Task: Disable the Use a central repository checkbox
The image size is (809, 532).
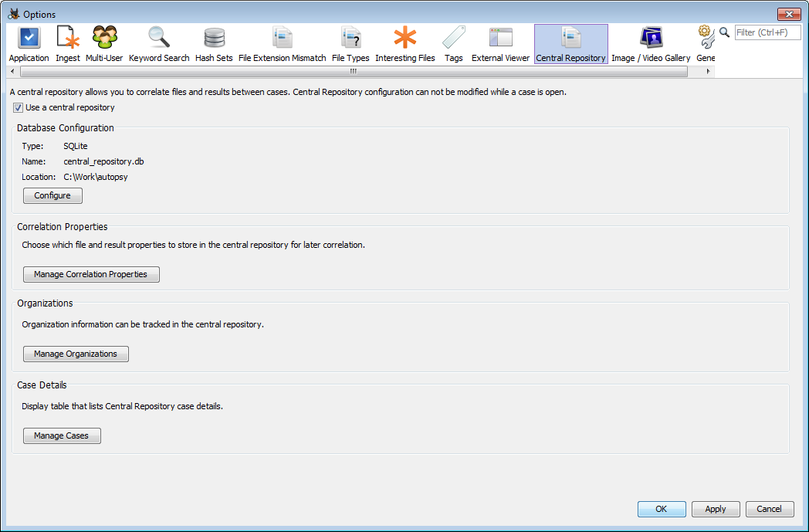Action: [17, 107]
